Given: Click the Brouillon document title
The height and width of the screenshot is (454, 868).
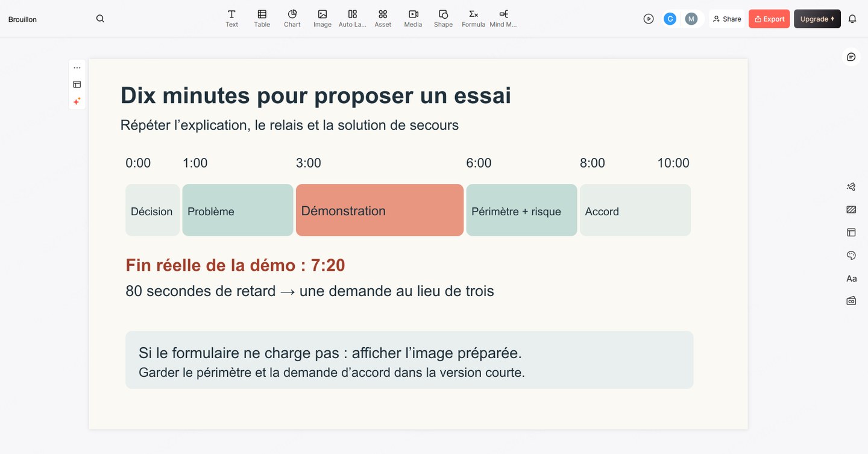Looking at the screenshot, I should coord(22,19).
